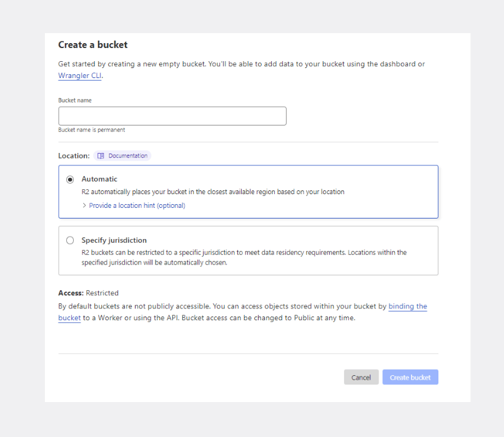Click the Create bucket button
The width and height of the screenshot is (504, 437).
click(410, 377)
